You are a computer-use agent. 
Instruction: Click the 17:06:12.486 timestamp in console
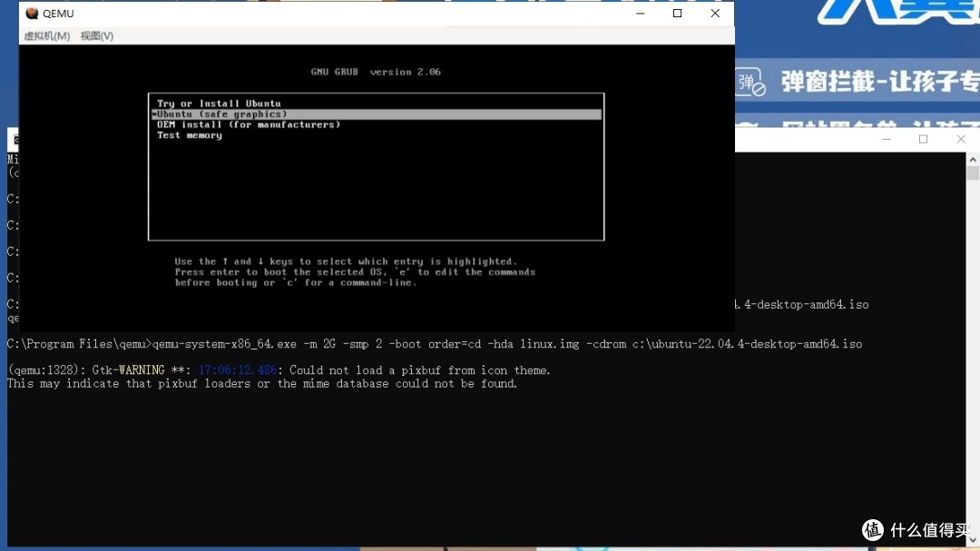[238, 370]
